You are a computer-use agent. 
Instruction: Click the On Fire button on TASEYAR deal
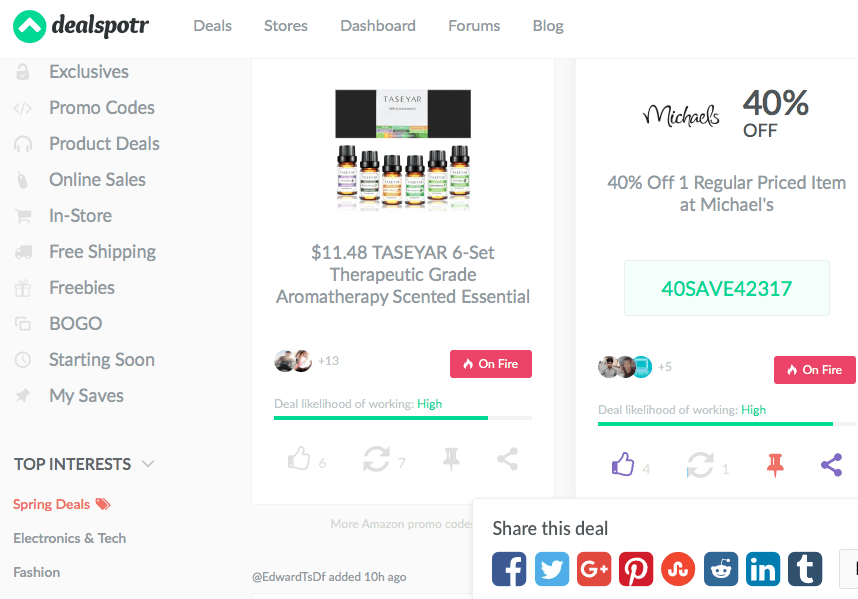click(x=491, y=364)
